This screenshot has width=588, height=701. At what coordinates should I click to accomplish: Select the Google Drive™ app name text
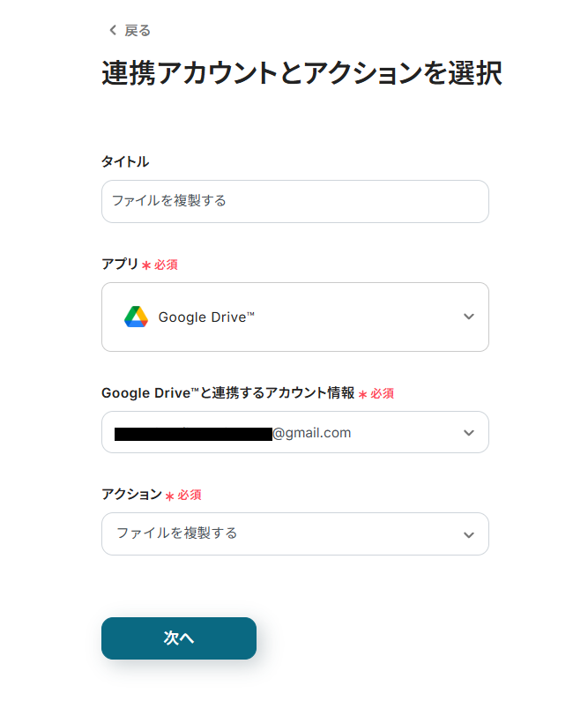tap(206, 317)
